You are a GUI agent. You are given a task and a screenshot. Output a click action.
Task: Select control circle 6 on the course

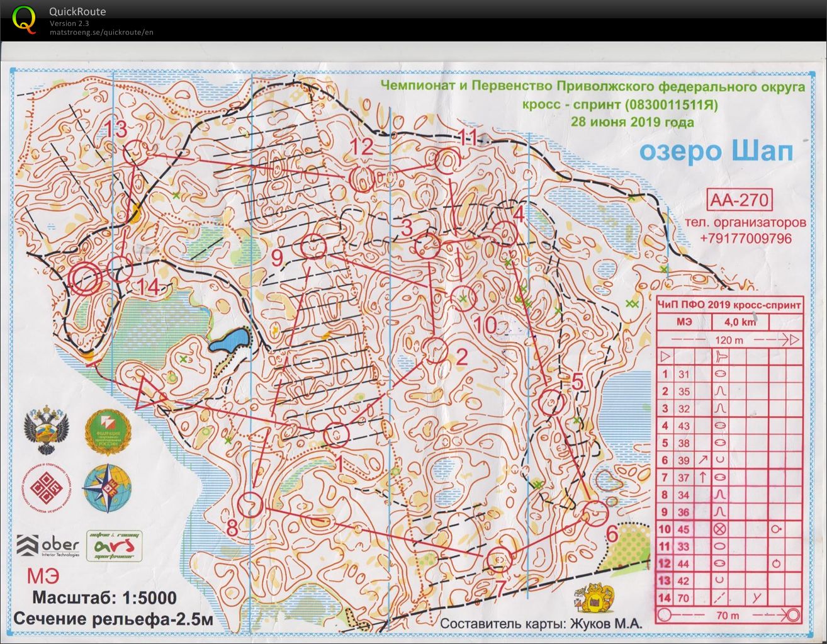click(594, 513)
